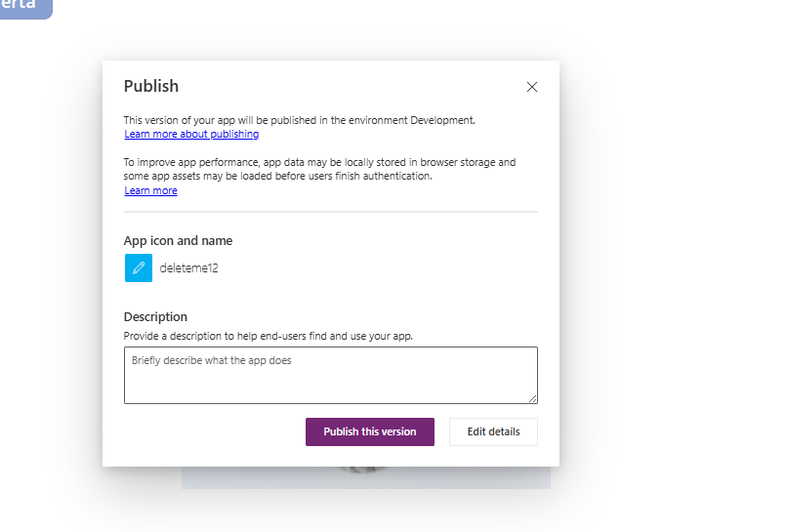This screenshot has height=532, width=787.
Task: Click the horizontal divider under 'Learn more'
Action: [x=331, y=212]
